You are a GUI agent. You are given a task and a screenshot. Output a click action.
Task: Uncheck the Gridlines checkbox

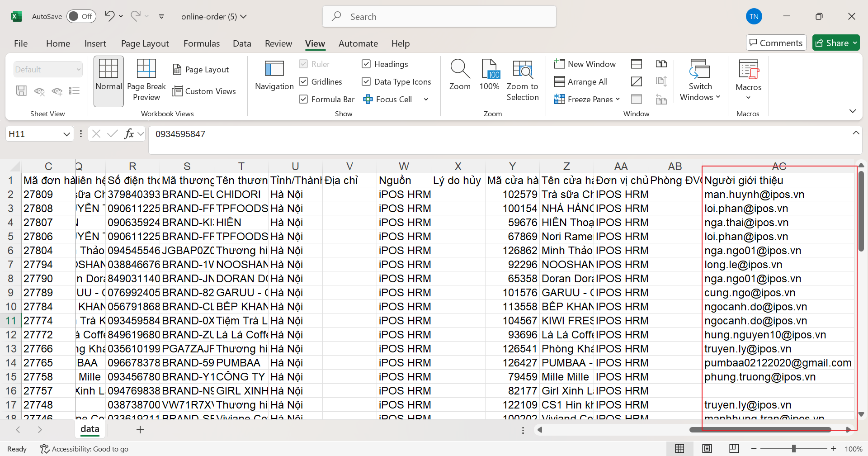point(303,82)
